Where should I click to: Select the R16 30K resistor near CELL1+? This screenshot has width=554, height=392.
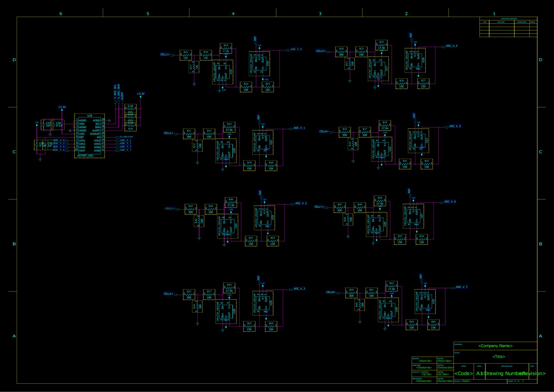click(x=186, y=55)
